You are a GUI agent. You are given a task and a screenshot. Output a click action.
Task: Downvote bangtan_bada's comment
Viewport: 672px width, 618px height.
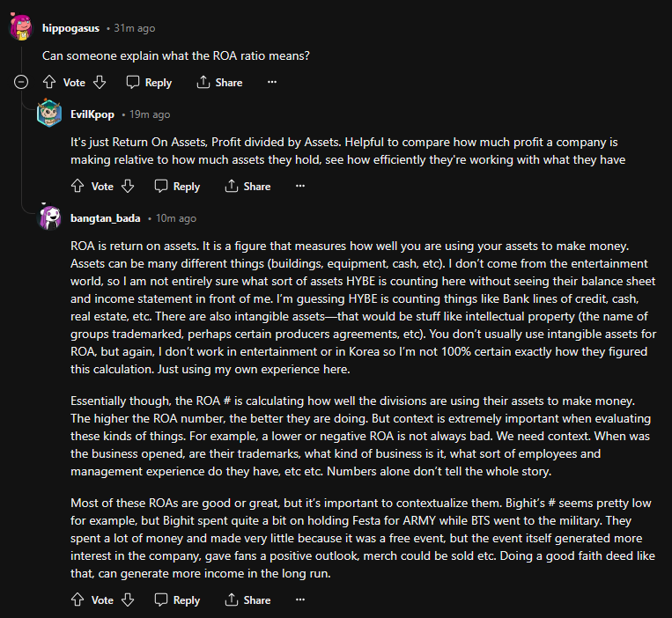128,600
